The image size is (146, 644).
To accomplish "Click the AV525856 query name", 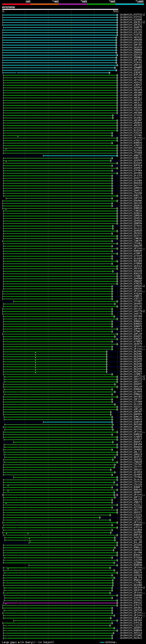I will (x=8, y=7).
